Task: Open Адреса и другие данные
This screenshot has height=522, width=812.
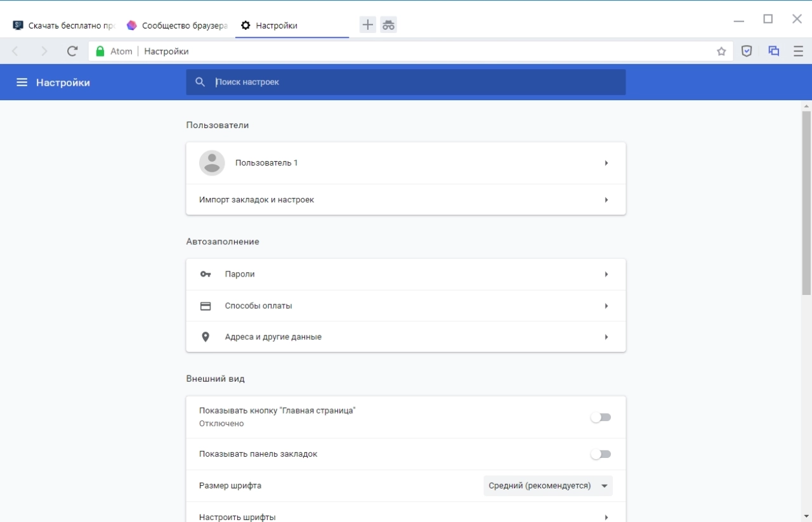Action: tap(406, 337)
